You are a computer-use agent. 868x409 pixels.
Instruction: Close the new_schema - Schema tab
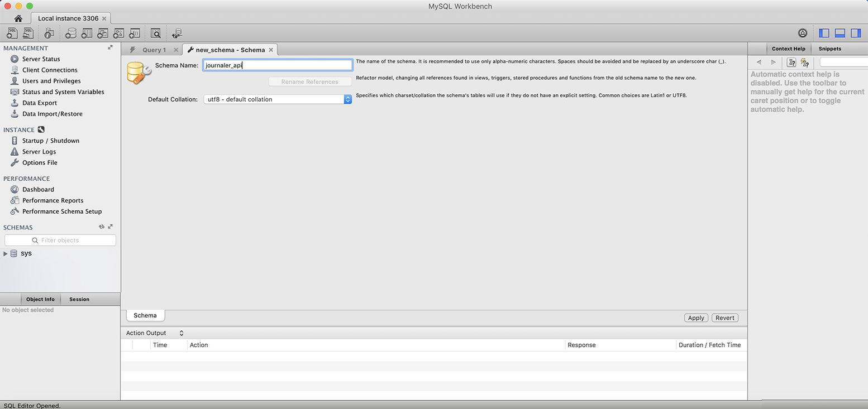[271, 50]
